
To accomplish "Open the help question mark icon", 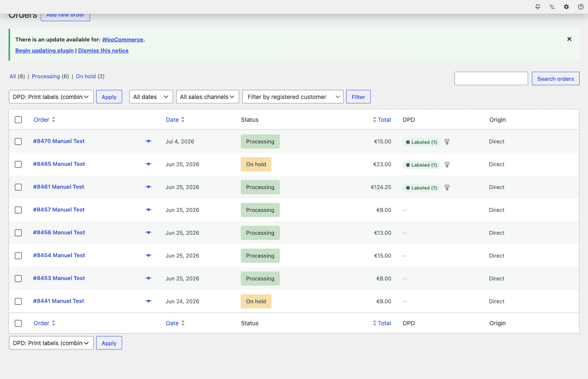I will click(581, 7).
